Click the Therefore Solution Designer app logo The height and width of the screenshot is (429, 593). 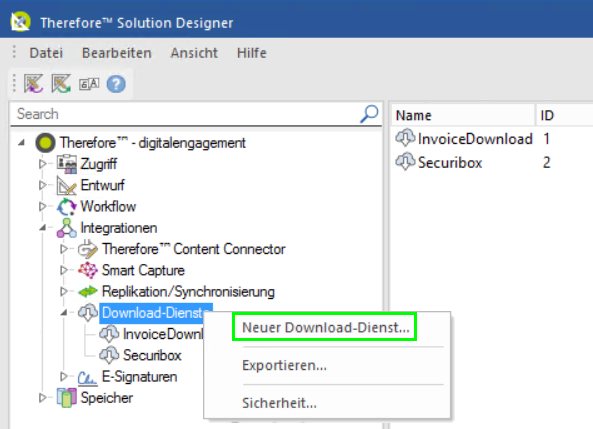point(20,22)
